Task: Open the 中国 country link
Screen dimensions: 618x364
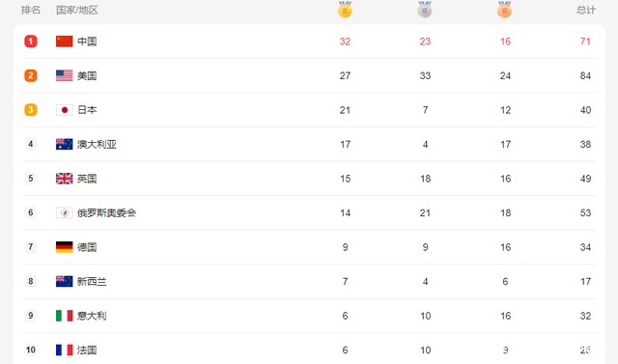Action: [87, 42]
